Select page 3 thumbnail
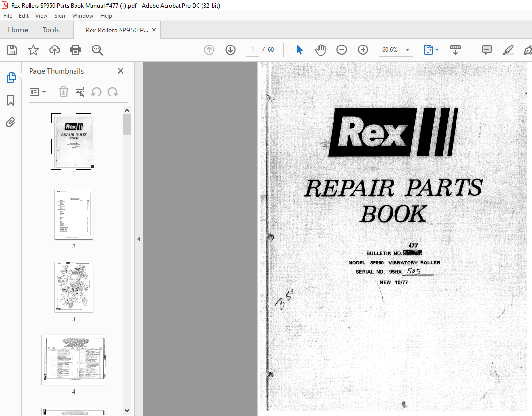This screenshot has height=416, width=532. tap(74, 287)
